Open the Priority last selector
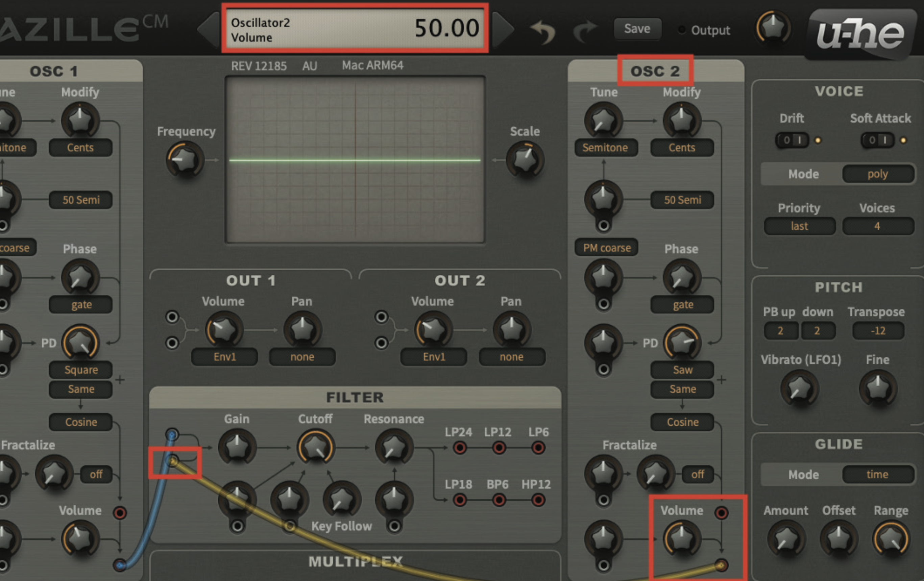The image size is (924, 581). 800,226
